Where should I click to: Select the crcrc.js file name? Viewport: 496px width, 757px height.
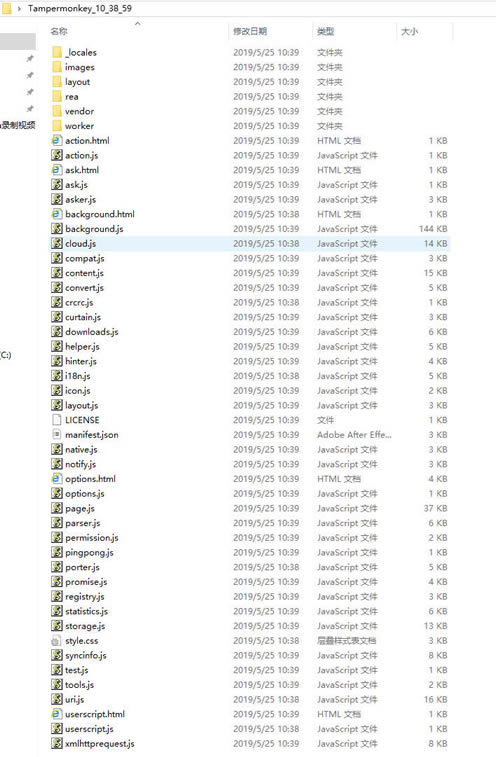click(x=79, y=302)
